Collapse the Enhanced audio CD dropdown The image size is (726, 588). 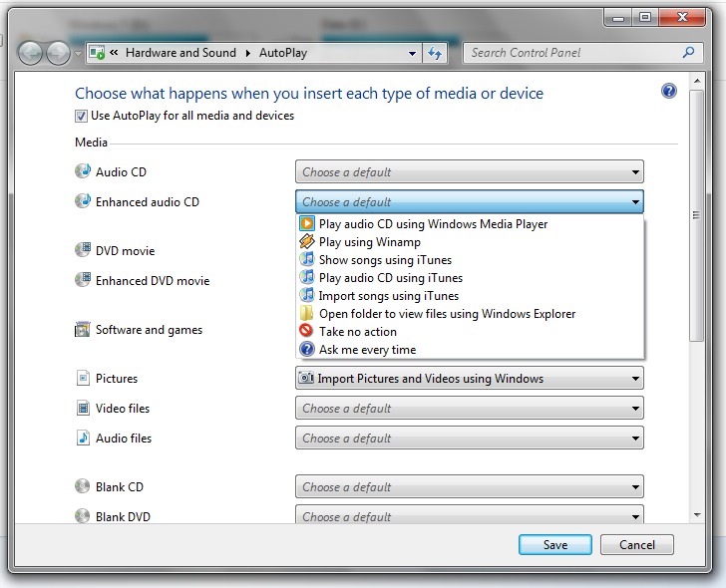click(x=469, y=201)
